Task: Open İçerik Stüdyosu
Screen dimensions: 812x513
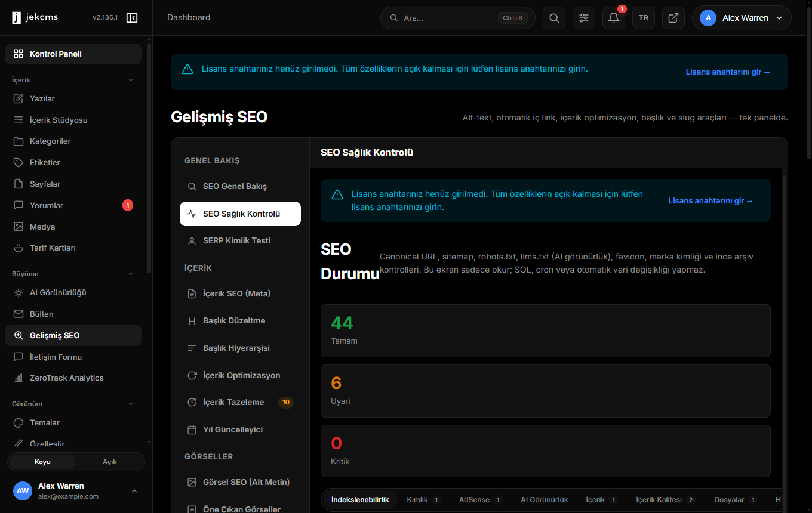Action: 73,120
